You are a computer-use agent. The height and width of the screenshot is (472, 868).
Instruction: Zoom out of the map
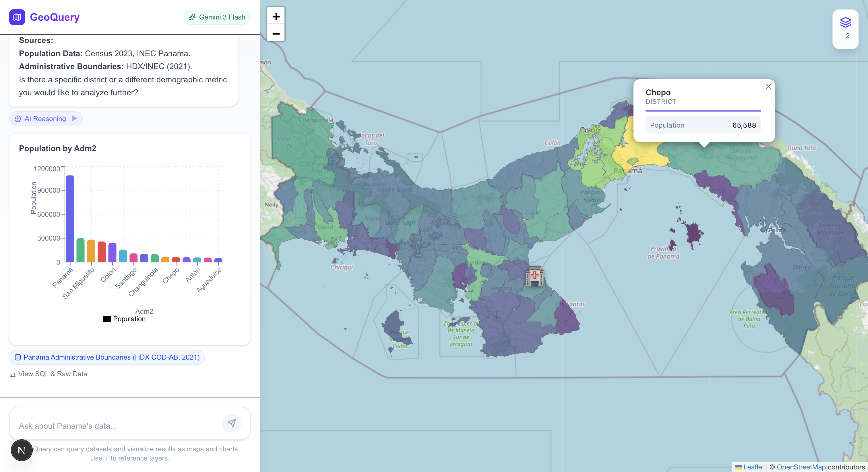[276, 34]
